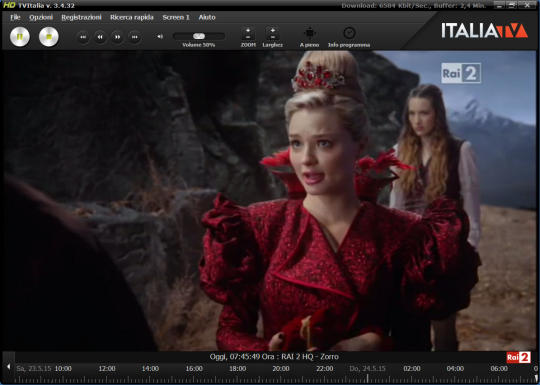Jump to 04:00 on the timeline

point(455,368)
